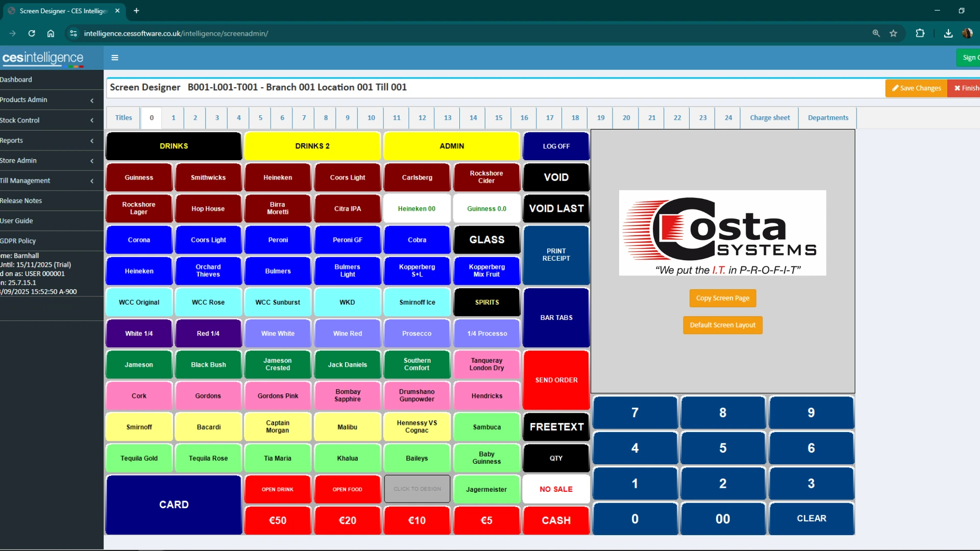Click the grey CLICK TO DESIGN key
Image resolution: width=980 pixels, height=551 pixels.
pyautogui.click(x=417, y=489)
